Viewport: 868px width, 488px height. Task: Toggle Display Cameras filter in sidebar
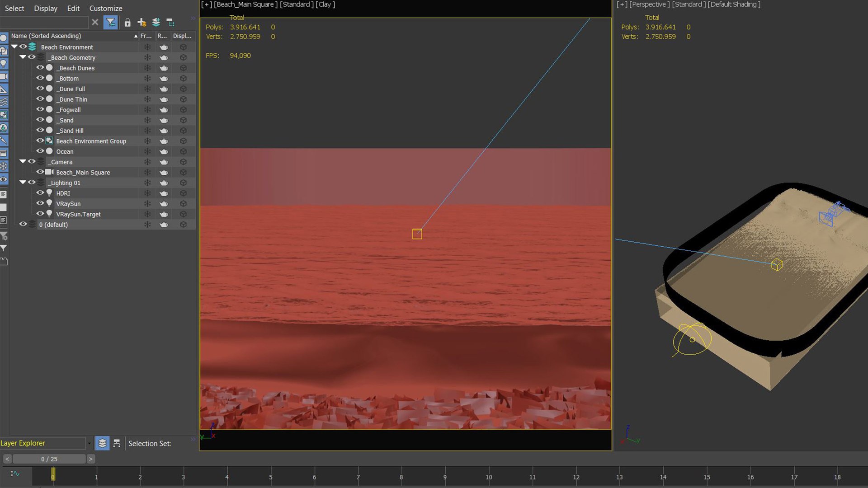(4, 76)
